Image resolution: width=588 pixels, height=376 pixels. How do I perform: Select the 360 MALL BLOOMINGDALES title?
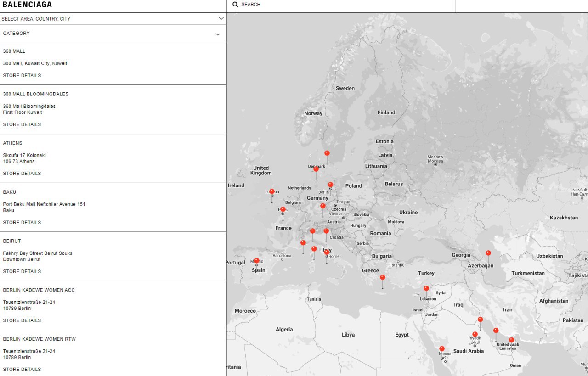pyautogui.click(x=36, y=94)
